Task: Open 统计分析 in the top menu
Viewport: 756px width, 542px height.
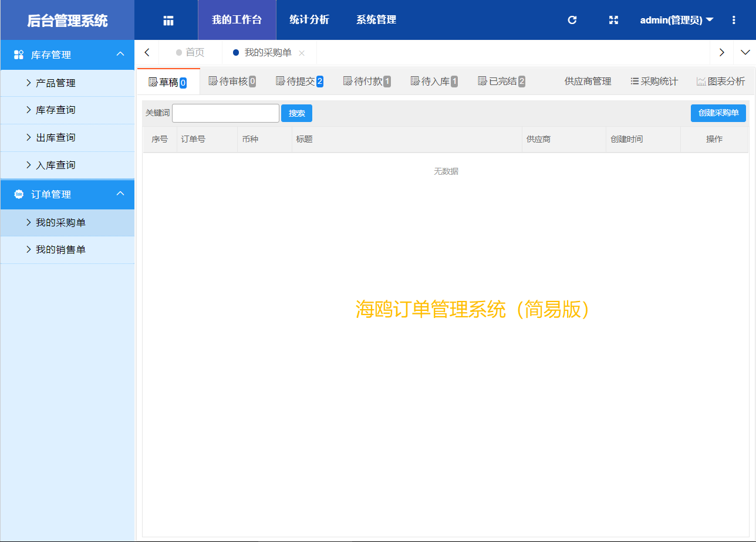Action: 309,20
